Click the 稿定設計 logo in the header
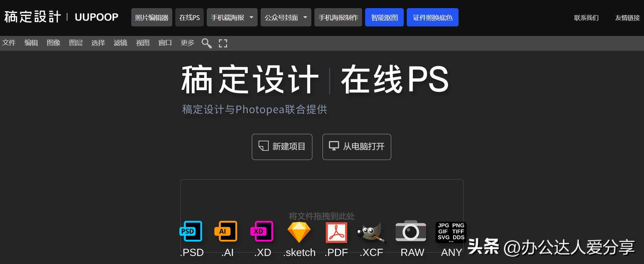 point(32,17)
